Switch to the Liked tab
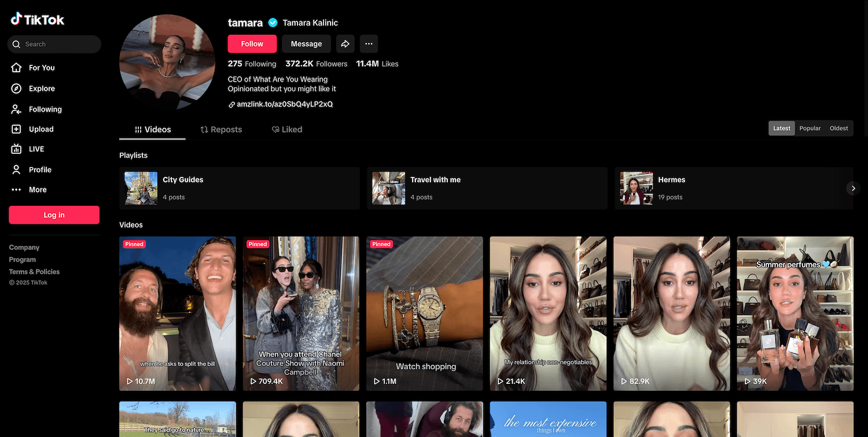This screenshot has height=437, width=868. (x=287, y=129)
